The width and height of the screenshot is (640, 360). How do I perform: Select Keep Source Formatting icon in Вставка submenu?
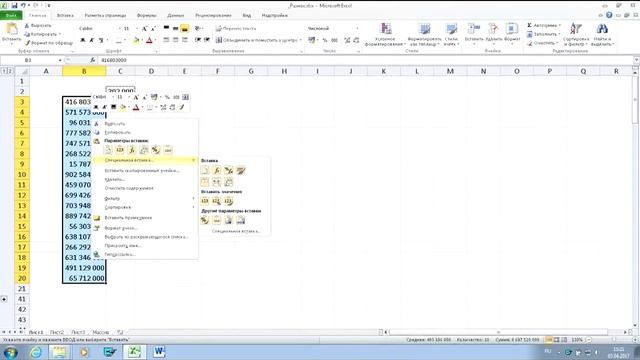click(241, 170)
